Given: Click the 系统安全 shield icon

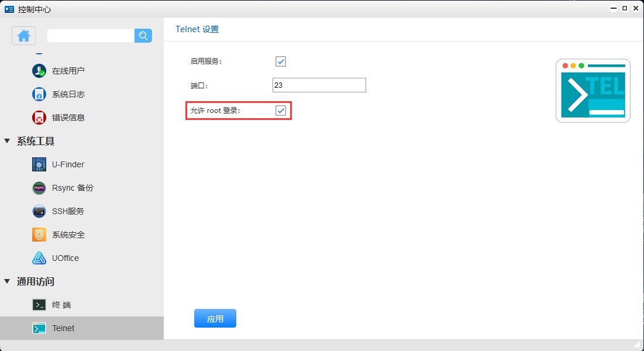Looking at the screenshot, I should (x=39, y=235).
